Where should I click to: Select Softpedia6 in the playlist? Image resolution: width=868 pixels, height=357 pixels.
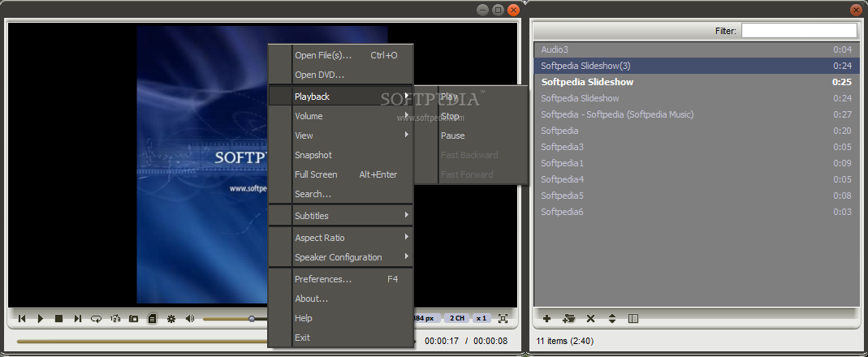pyautogui.click(x=697, y=212)
